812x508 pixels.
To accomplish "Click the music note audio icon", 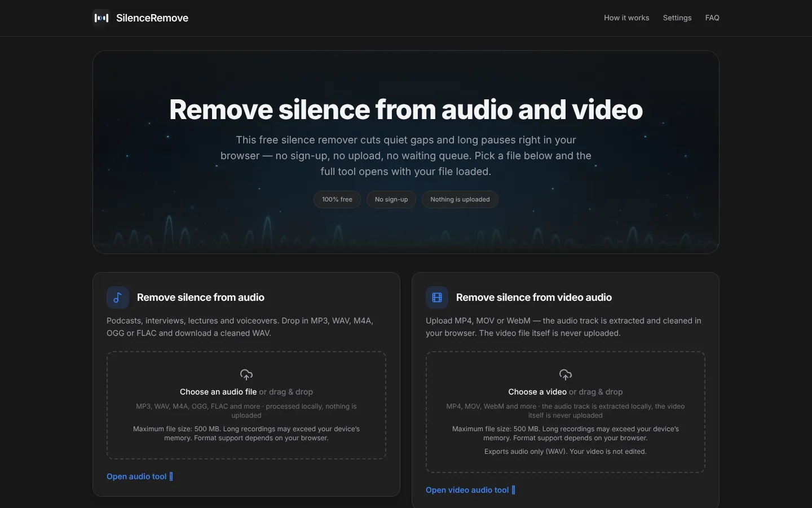I will click(118, 297).
